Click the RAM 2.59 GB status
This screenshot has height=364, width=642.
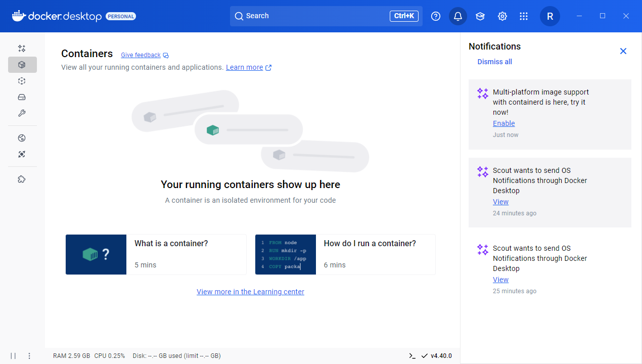[72, 356]
